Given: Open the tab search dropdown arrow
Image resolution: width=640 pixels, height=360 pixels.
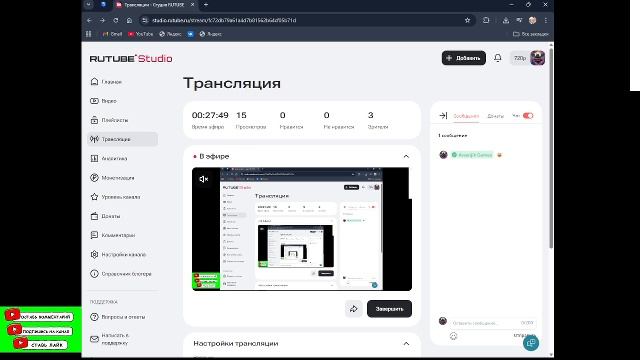Looking at the screenshot, I should [89, 4].
